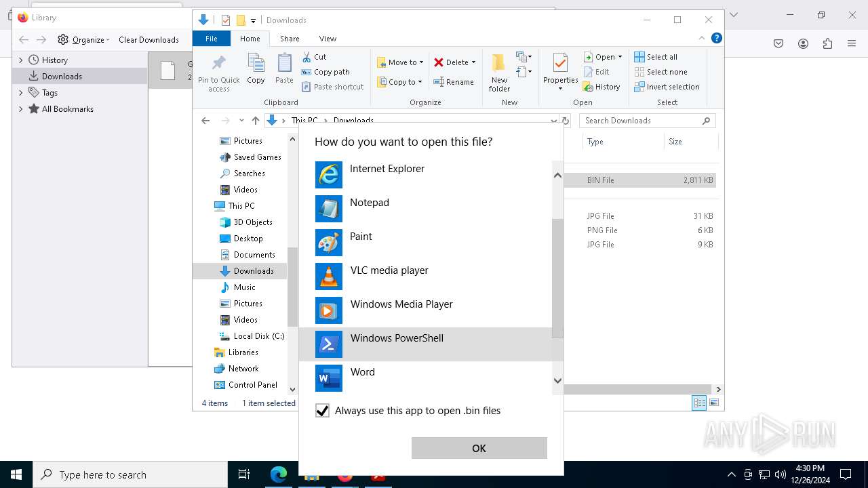Sort by the Type column header
The height and width of the screenshot is (488, 868).
(x=622, y=142)
